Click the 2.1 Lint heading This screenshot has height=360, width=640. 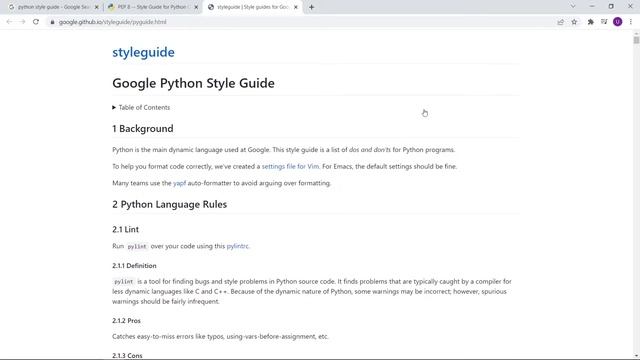125,229
